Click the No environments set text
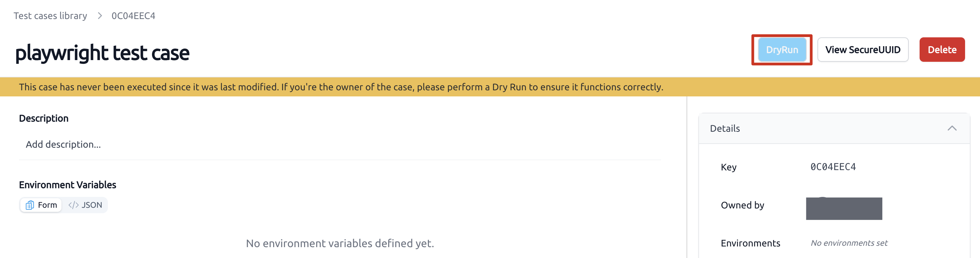980x258 pixels. click(x=849, y=243)
